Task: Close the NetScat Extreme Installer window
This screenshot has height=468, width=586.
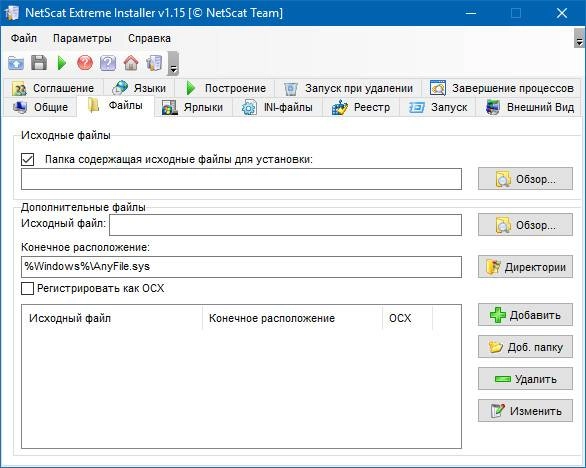Action: click(562, 13)
